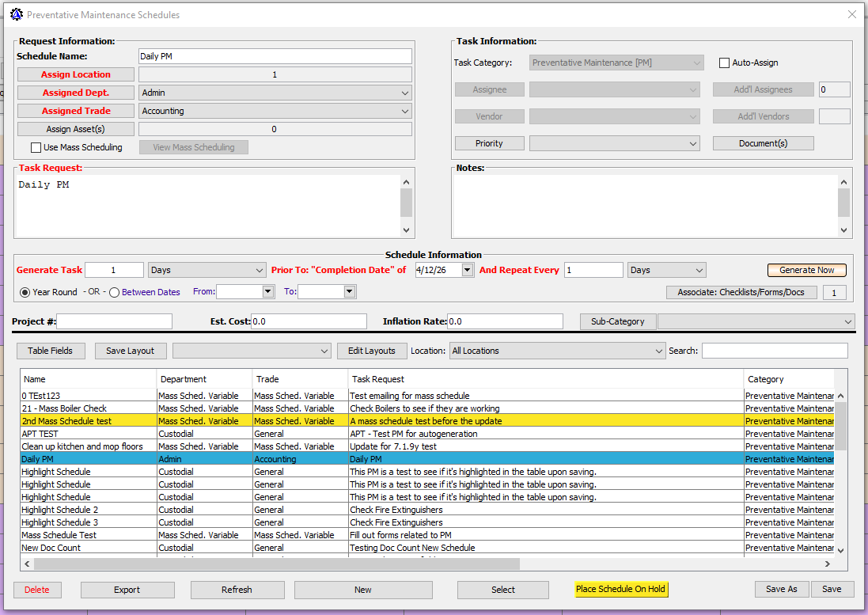Click the yellow Place Schedule On Hold button

coord(620,589)
